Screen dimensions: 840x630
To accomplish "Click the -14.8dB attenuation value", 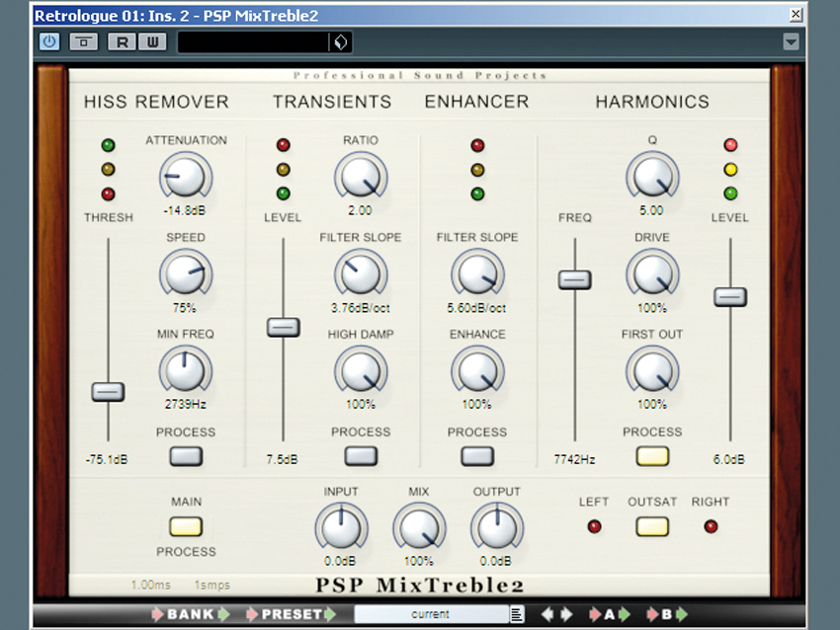I will click(x=184, y=210).
